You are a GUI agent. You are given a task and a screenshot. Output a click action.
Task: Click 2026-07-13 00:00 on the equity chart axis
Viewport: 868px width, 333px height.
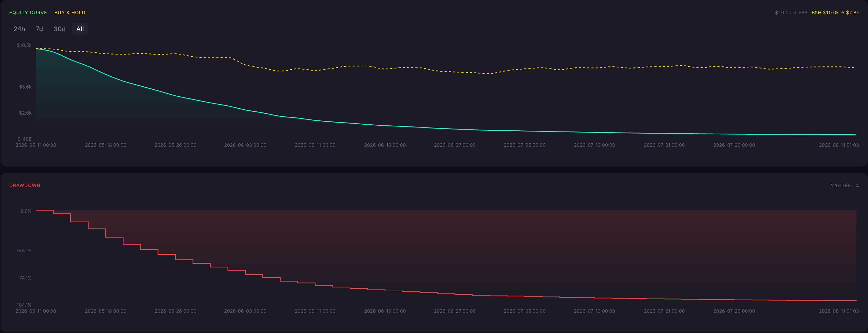point(594,145)
